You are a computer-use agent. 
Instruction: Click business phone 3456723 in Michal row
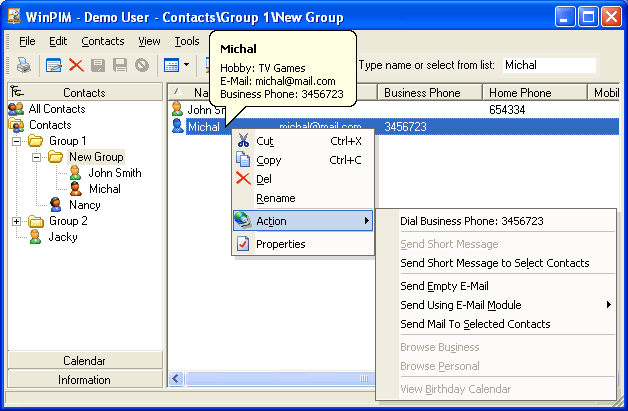(x=405, y=127)
